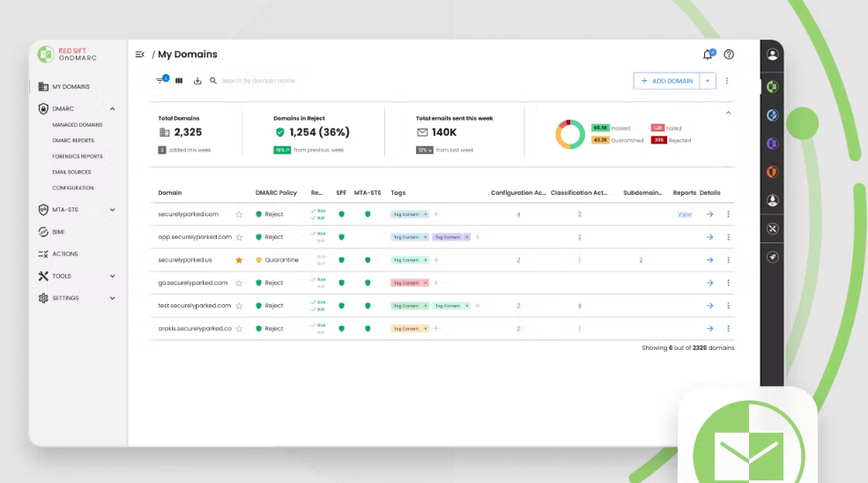Open the help question mark icon

tap(729, 55)
